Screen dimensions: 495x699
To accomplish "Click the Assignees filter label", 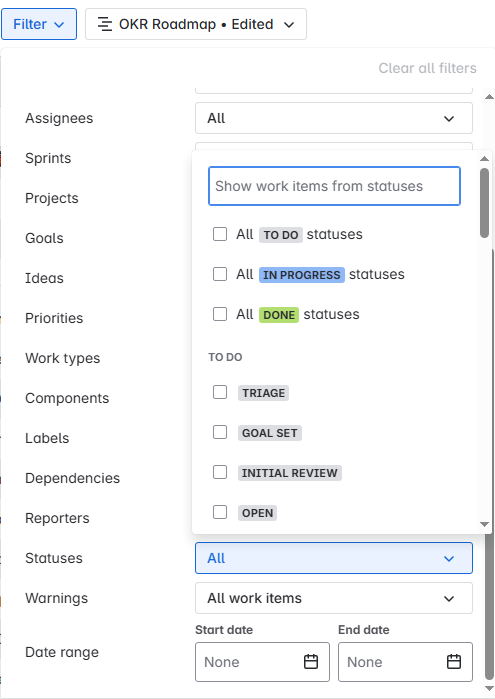I will tap(59, 118).
